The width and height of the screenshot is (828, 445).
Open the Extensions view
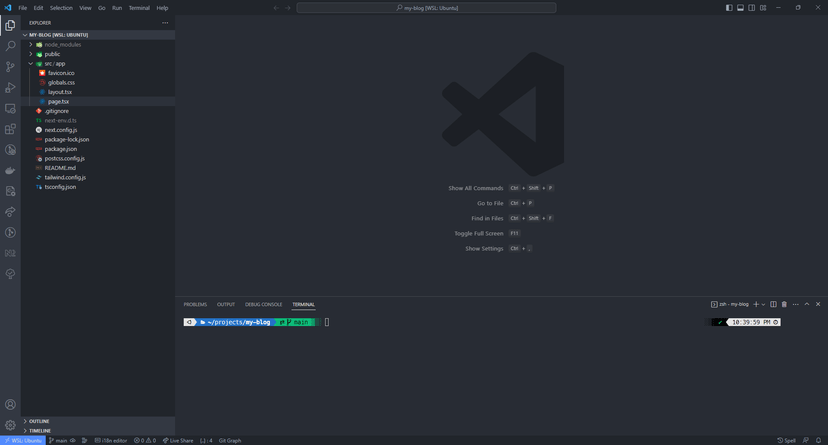click(10, 129)
